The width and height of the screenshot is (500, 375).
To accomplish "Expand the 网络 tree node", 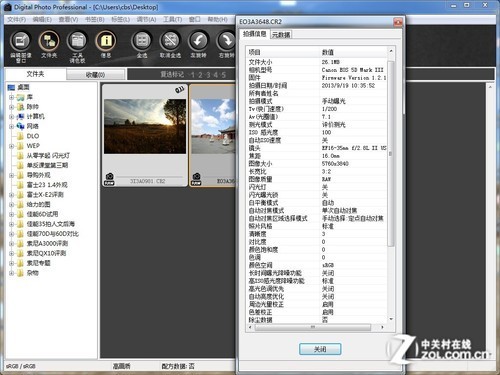I will (12, 126).
